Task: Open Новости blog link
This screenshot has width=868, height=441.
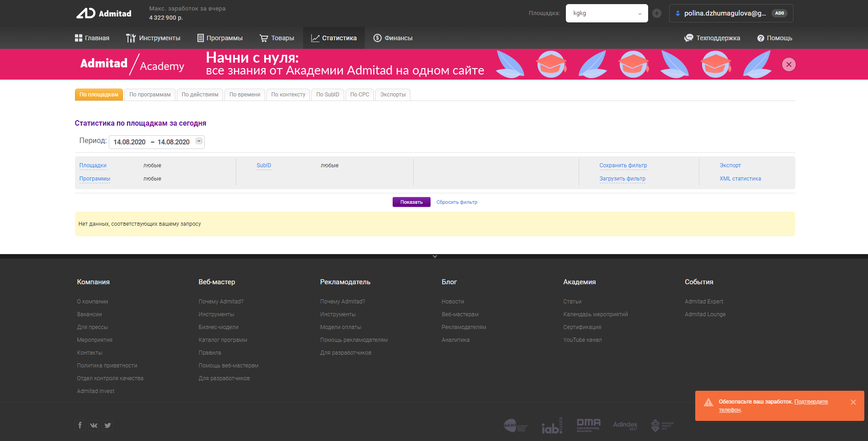Action: point(453,302)
